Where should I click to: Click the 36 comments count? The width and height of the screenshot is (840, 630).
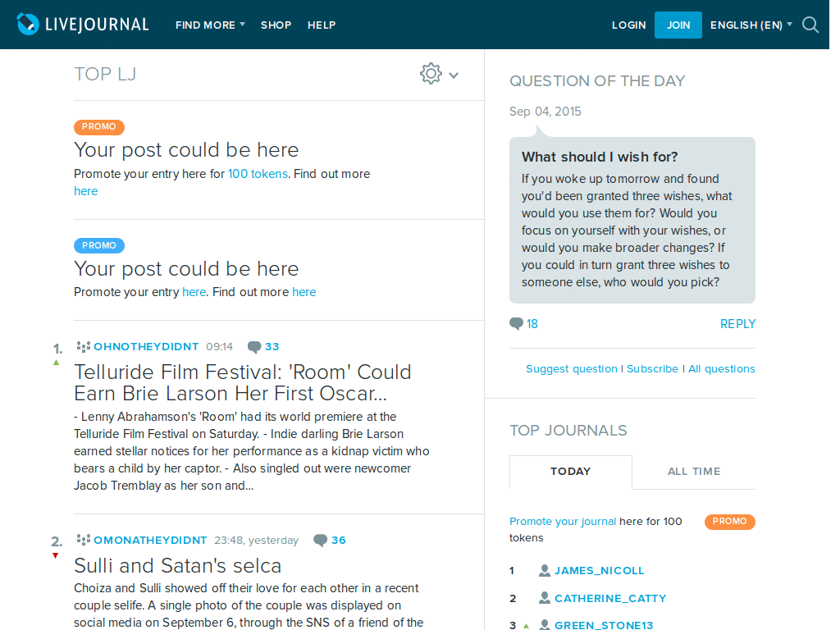[339, 540]
